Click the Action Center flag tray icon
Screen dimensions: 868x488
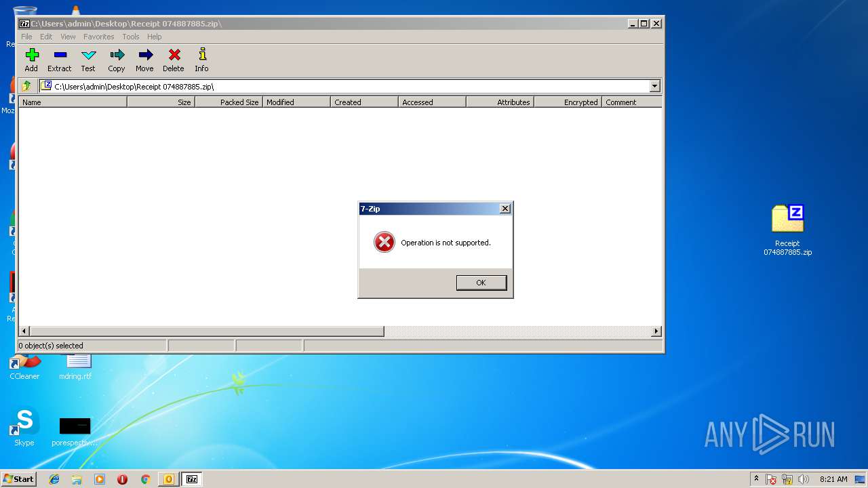point(772,479)
